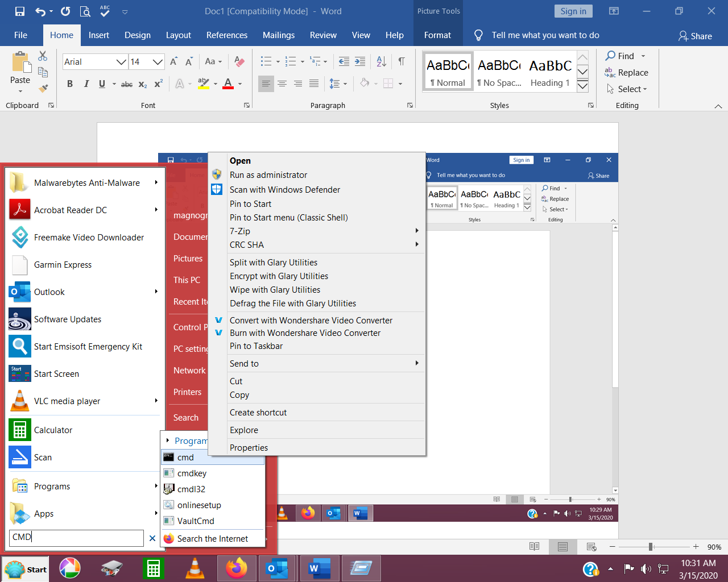Expand the Styles gallery more arrow

coord(582,86)
